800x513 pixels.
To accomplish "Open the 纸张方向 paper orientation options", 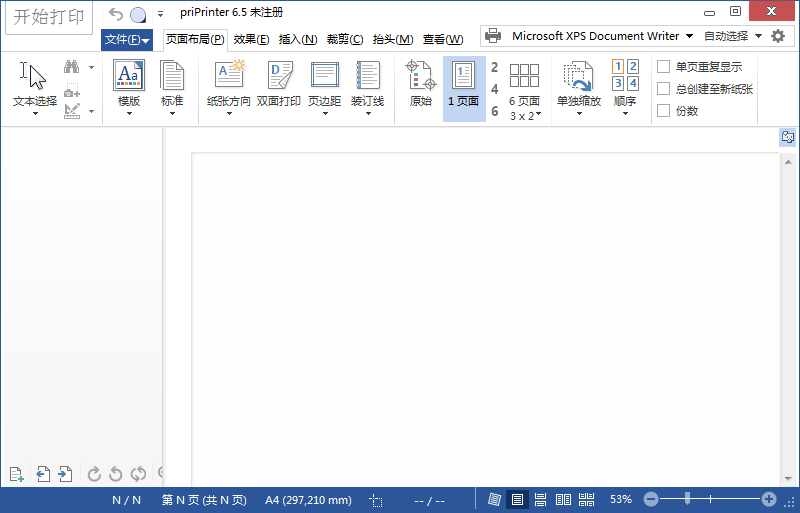I will tap(229, 88).
